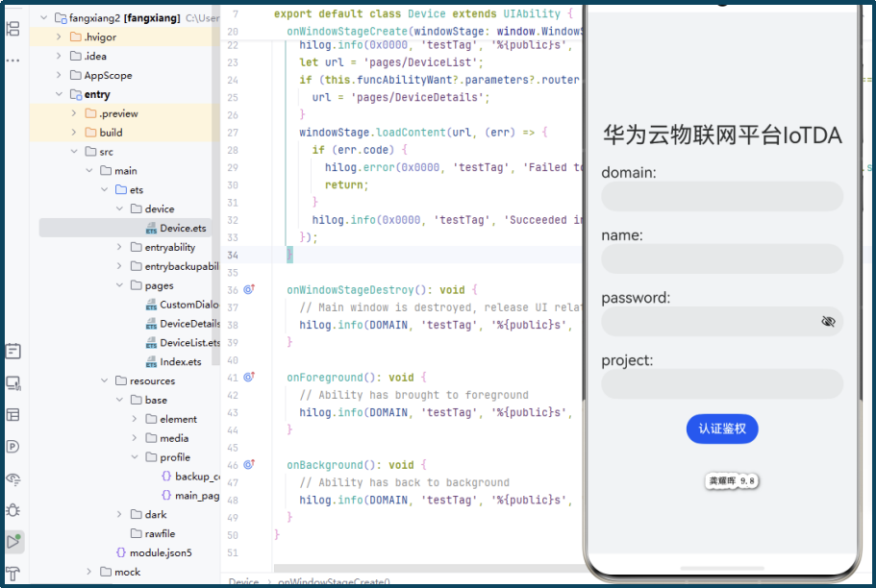Open module.json5 in the tree
Viewport: 876px width, 588px height.
click(x=161, y=552)
